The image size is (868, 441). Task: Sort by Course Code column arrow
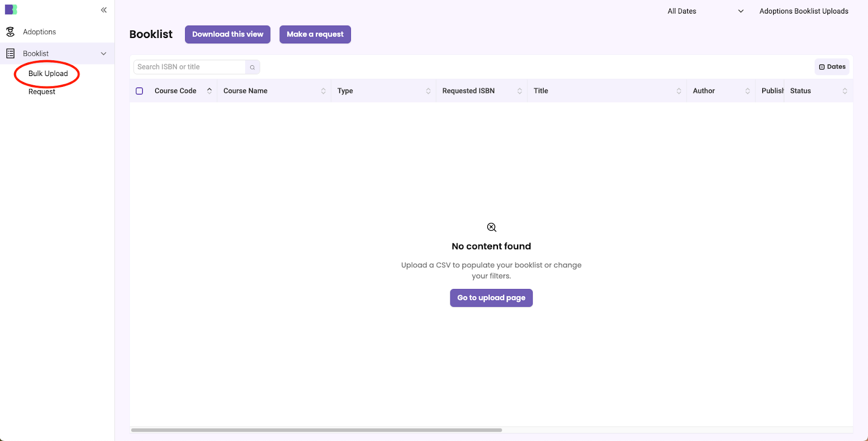(209, 91)
